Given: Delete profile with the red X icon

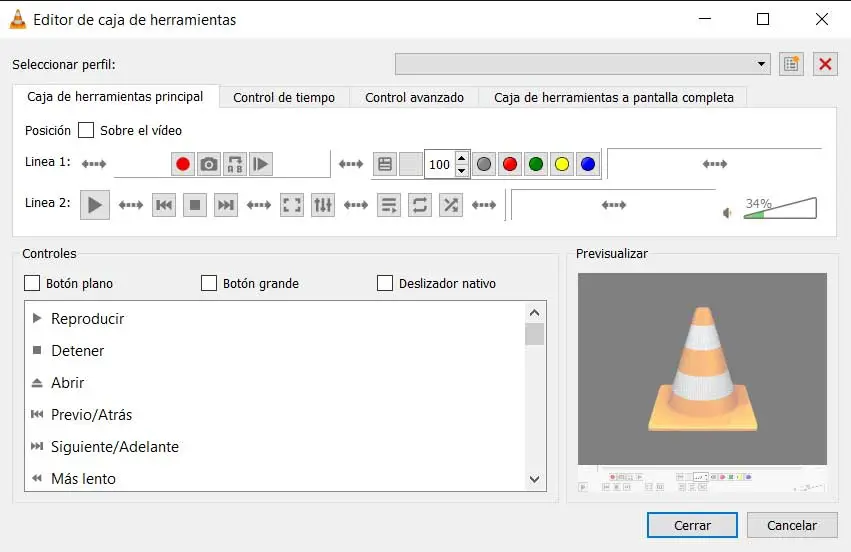Looking at the screenshot, I should [825, 64].
